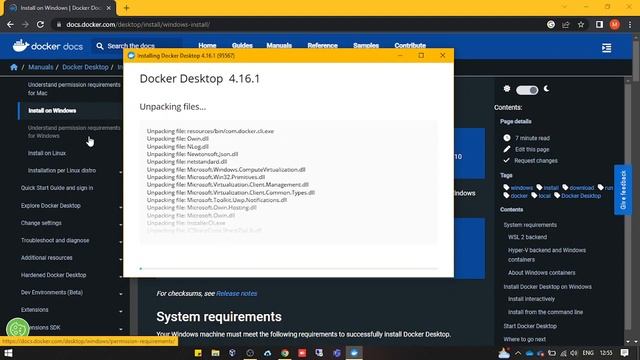640x360 pixels.
Task: Open the Reference nav item
Action: (322, 45)
